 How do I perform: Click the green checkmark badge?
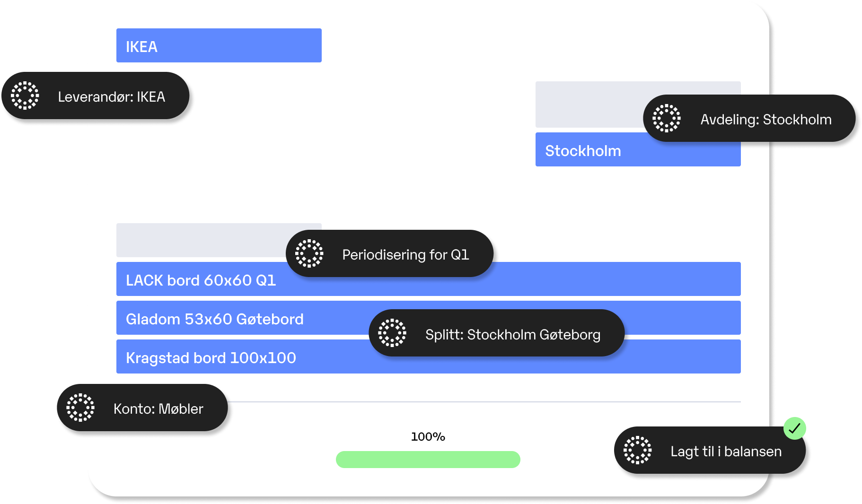[x=795, y=428]
